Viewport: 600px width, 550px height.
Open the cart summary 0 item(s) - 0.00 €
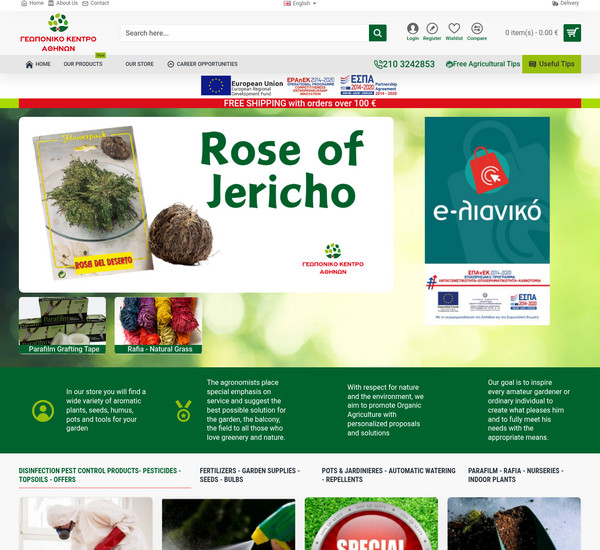(x=531, y=33)
